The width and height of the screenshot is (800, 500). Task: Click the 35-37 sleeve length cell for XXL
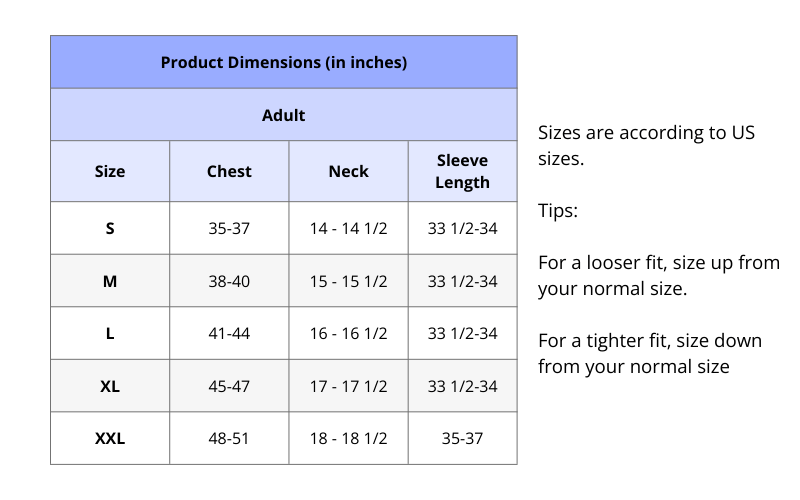[462, 438]
